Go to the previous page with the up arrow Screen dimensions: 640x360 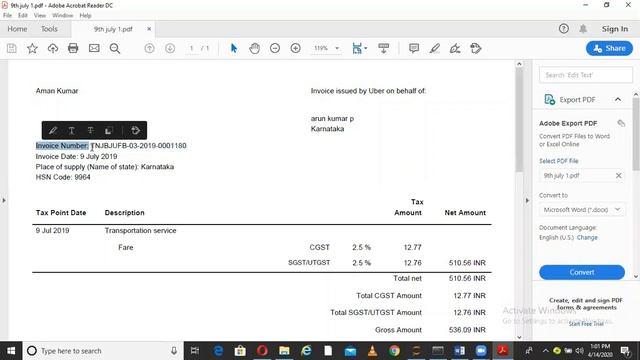tap(150, 49)
